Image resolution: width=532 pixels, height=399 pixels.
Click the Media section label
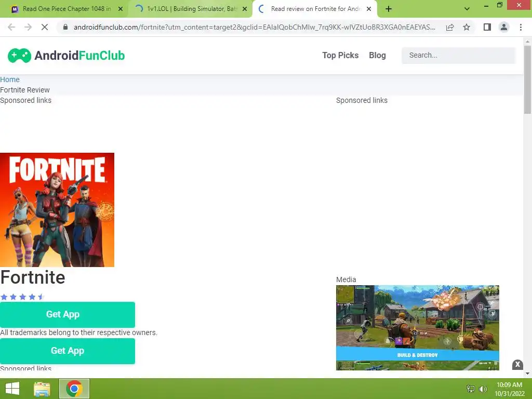click(346, 280)
